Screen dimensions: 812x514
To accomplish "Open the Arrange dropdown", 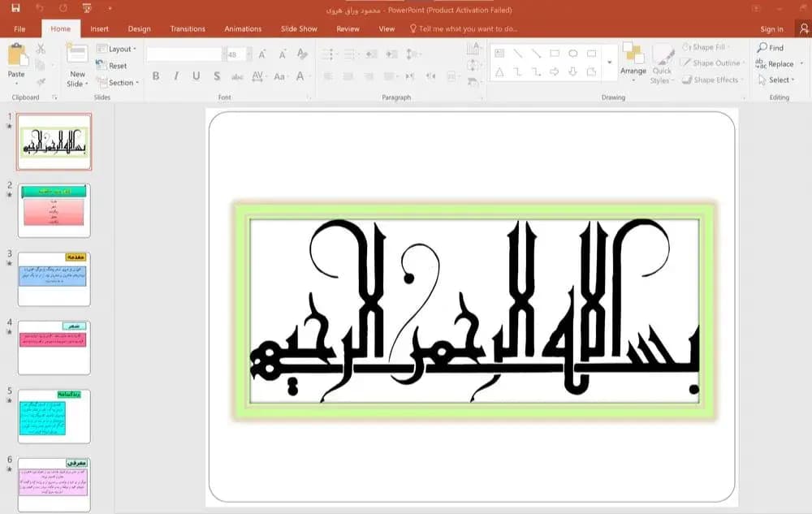I will 633,63.
